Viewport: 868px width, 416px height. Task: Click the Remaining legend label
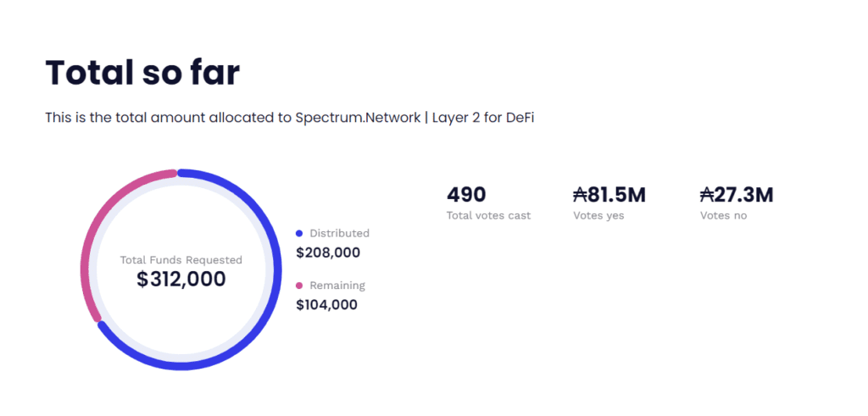click(337, 286)
